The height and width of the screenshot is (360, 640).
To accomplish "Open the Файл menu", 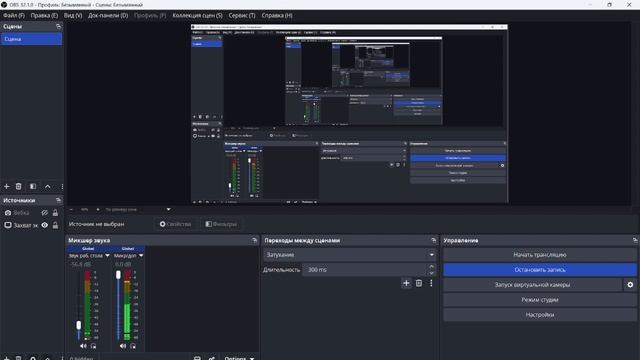I will [x=14, y=15].
